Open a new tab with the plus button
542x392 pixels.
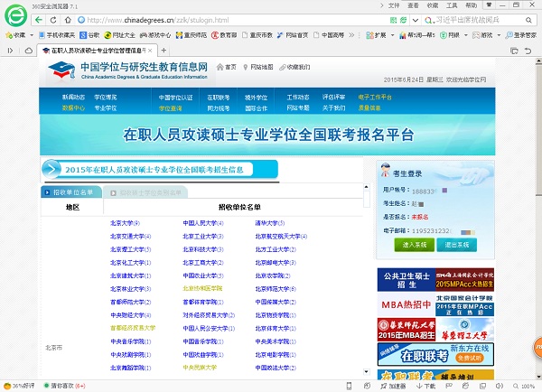coord(164,51)
